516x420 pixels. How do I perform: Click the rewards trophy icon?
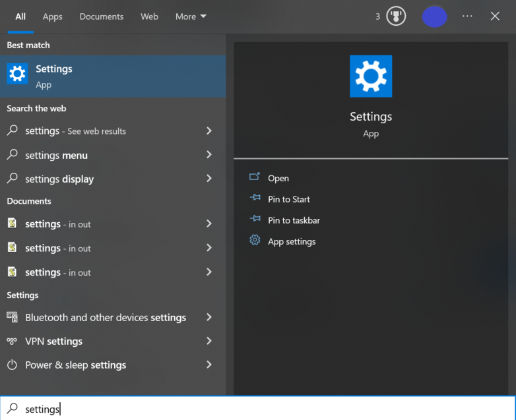pos(396,16)
